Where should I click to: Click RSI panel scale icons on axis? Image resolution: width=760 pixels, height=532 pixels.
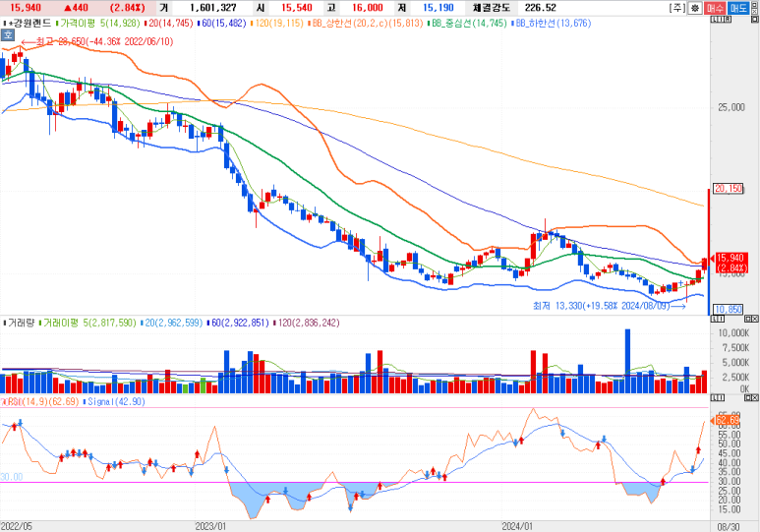(718, 397)
